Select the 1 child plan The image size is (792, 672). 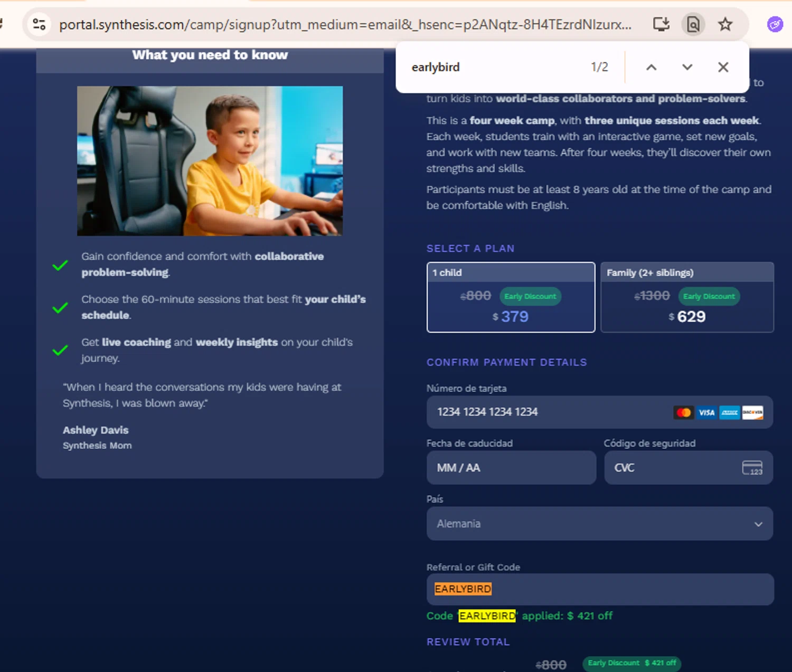pyautogui.click(x=511, y=297)
